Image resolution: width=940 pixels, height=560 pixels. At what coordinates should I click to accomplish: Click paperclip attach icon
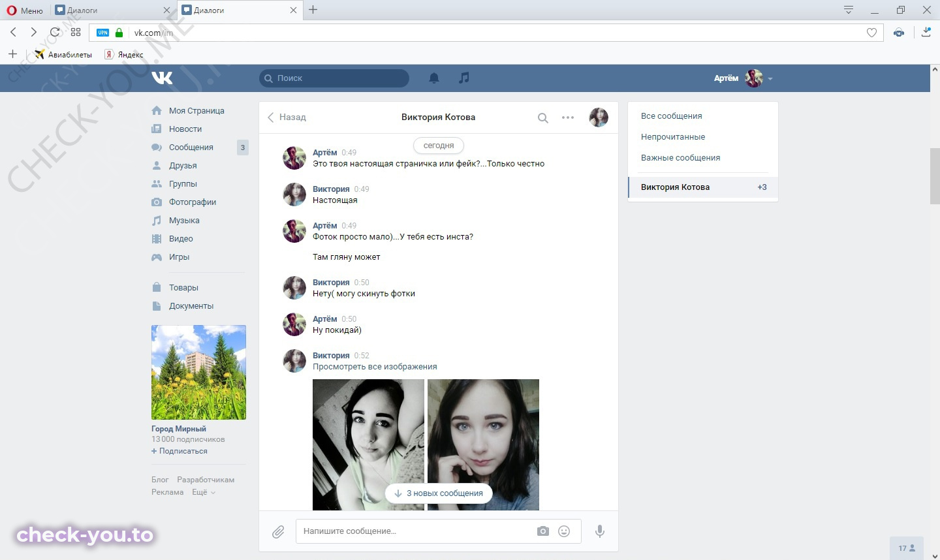coord(278,531)
